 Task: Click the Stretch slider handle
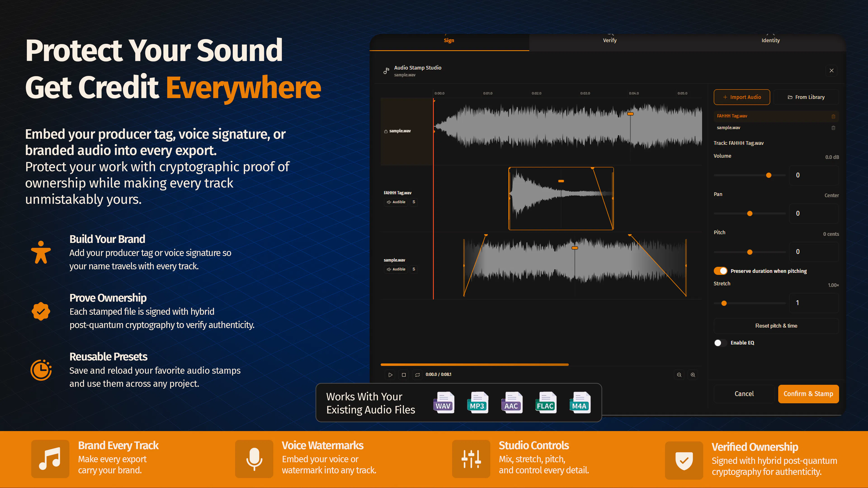pos(724,303)
